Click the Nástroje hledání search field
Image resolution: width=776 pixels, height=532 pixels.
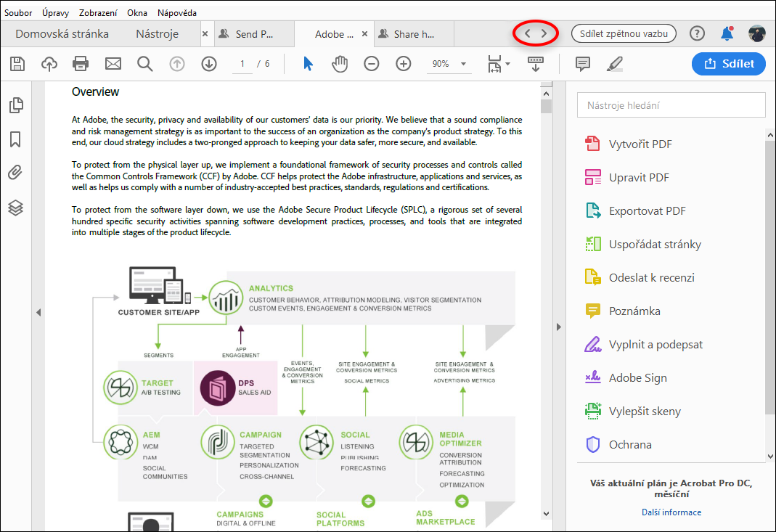point(671,105)
